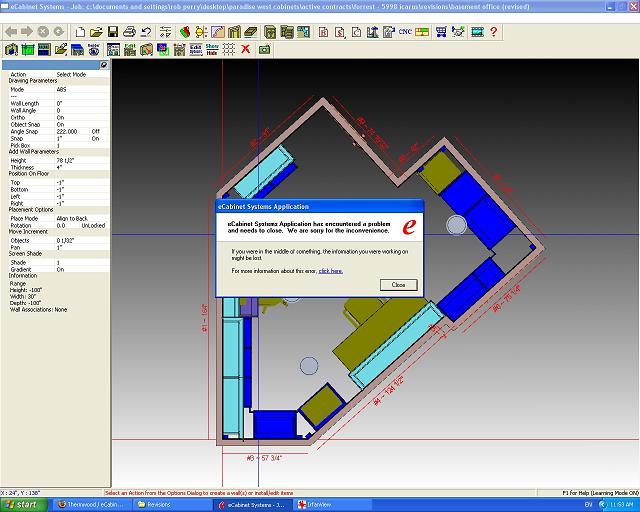Image resolution: width=640 pixels, height=512 pixels.
Task: Open the profile curve editor icon
Action: pos(218,32)
